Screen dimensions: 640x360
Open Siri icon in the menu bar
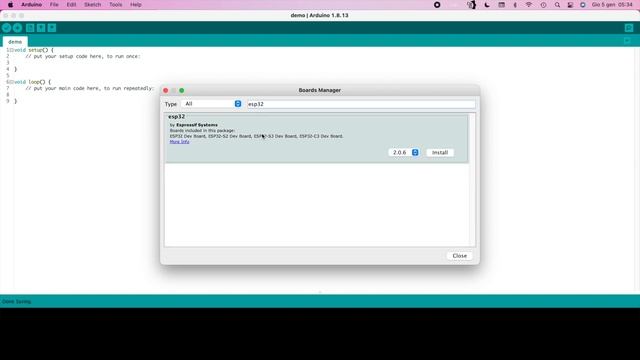(x=583, y=5)
